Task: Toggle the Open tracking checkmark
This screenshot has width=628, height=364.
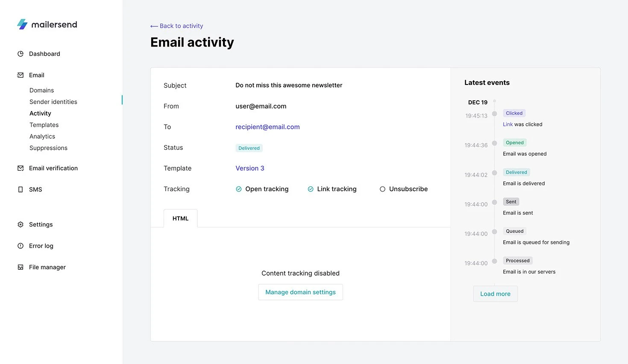Action: click(x=239, y=189)
